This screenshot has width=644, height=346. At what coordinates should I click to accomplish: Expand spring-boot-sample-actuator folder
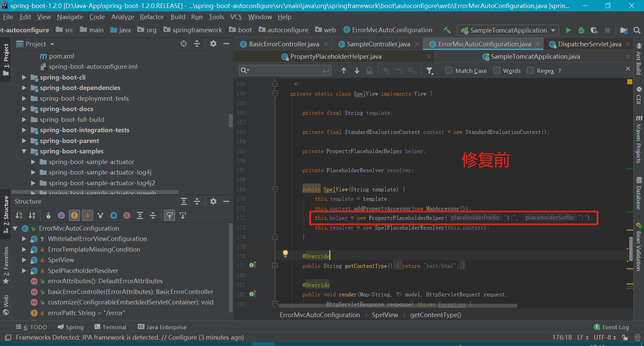pos(33,162)
